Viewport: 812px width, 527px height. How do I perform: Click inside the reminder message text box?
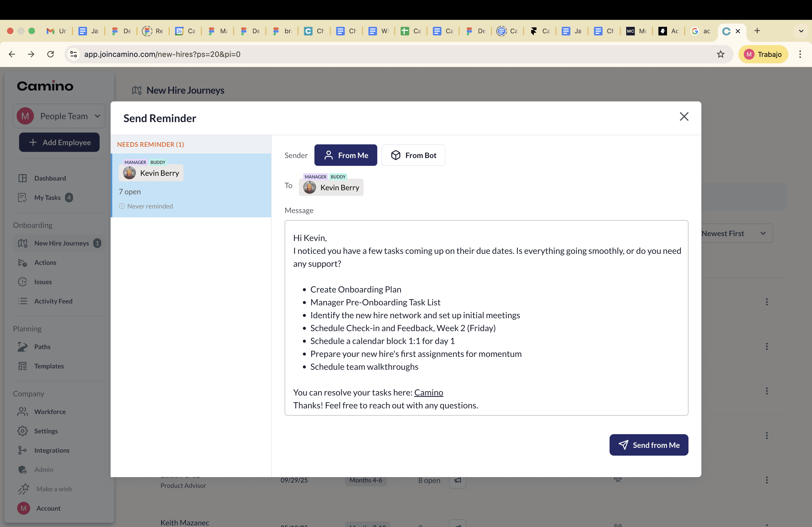tap(486, 318)
